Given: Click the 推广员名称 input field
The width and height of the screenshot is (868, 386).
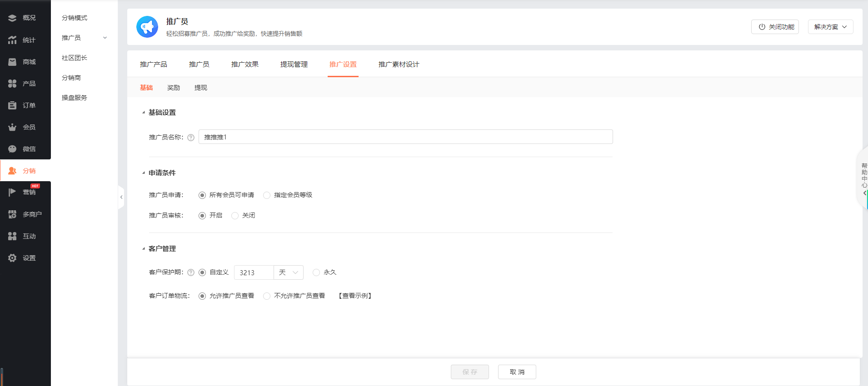Looking at the screenshot, I should [406, 137].
